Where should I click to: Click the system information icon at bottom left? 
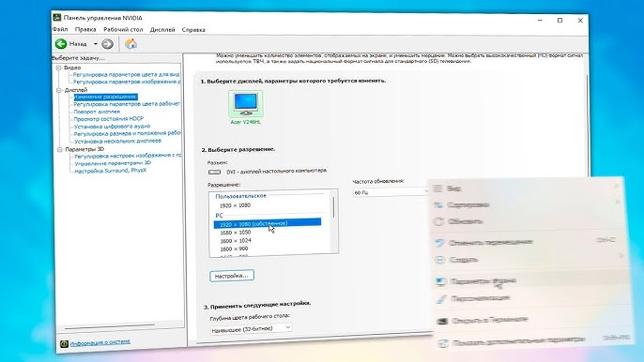tap(64, 344)
